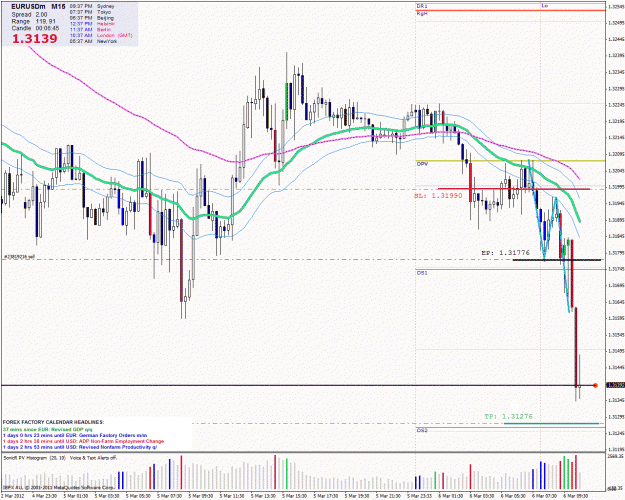625x500 pixels.
Task: Click the ADP Non-Farm Employment Change headline
Action: coord(83,441)
